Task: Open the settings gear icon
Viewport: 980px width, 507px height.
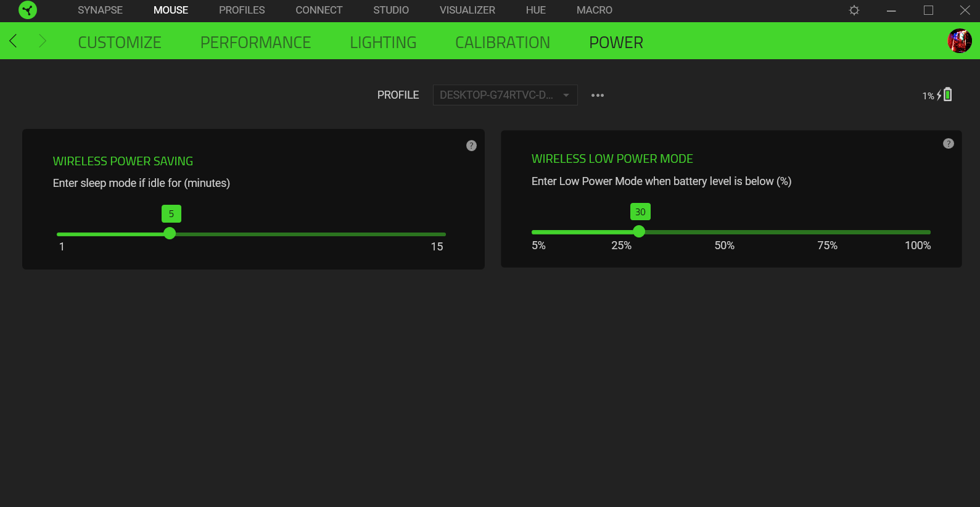Action: click(854, 10)
